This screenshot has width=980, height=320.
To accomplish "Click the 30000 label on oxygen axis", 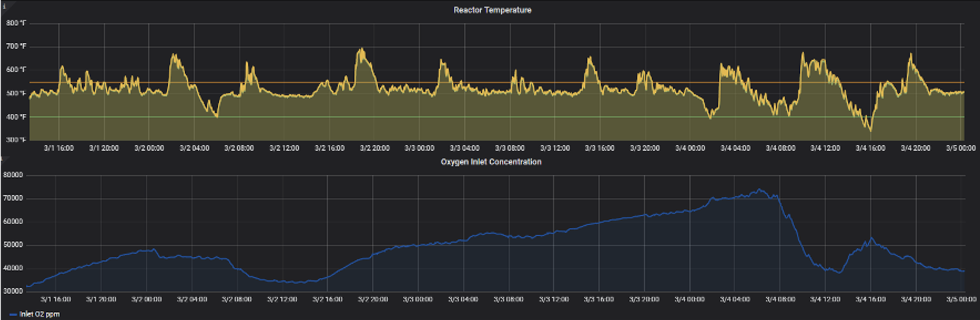I will [13, 291].
